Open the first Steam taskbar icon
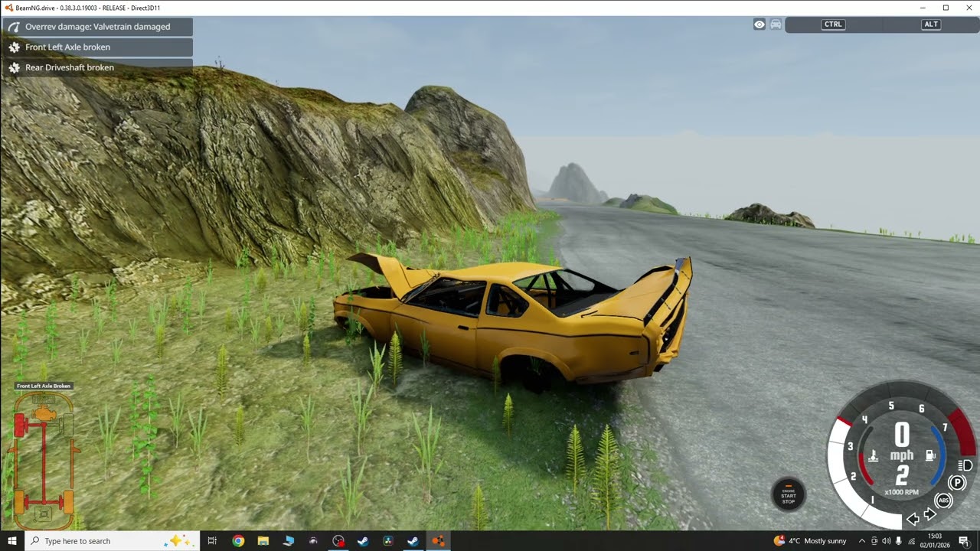This screenshot has width=980, height=551. pyautogui.click(x=363, y=541)
